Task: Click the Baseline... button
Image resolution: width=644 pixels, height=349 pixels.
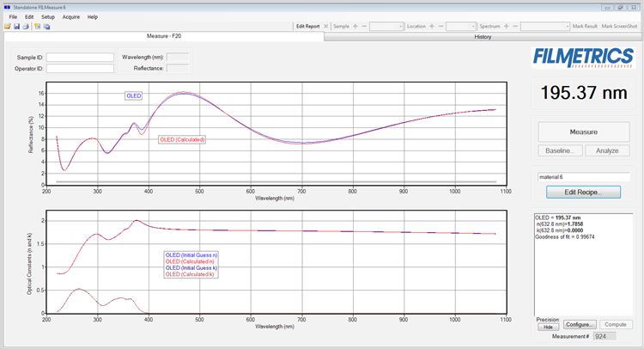Action: tap(560, 151)
